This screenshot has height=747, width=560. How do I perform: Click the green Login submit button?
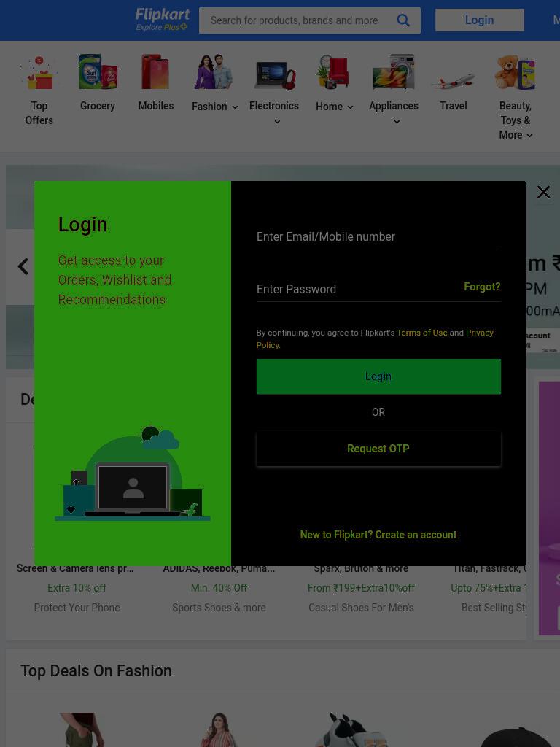pos(378,376)
